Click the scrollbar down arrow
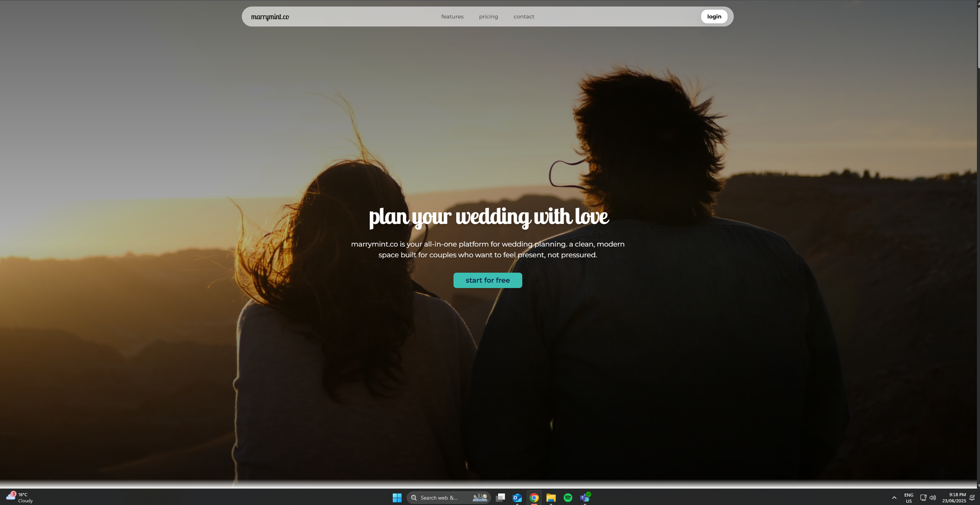Viewport: 980px width, 505px height. 978,486
